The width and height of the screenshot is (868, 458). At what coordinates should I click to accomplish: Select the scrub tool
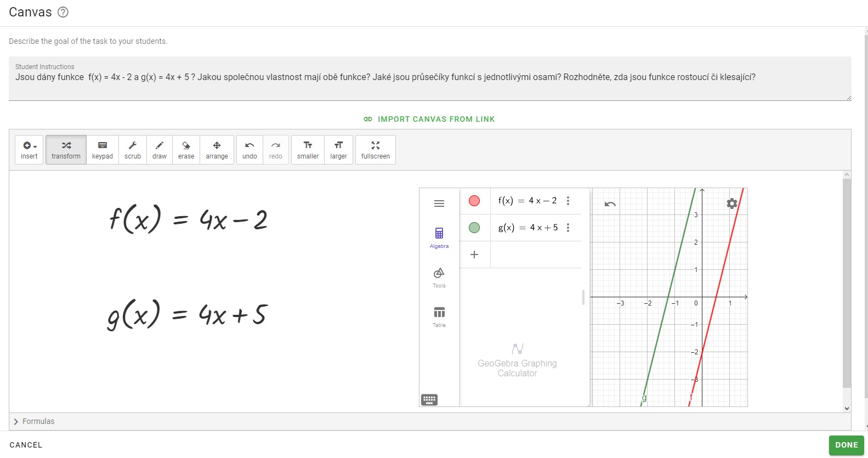(x=133, y=150)
